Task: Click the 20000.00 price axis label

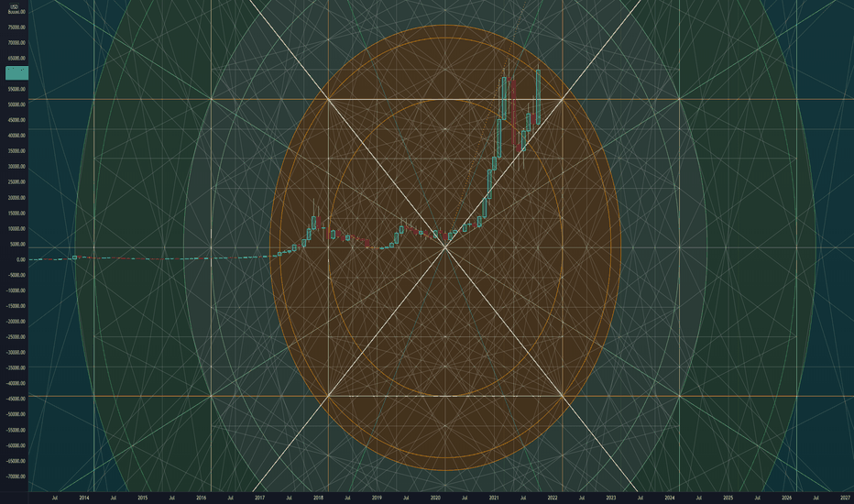Action: coord(16,198)
